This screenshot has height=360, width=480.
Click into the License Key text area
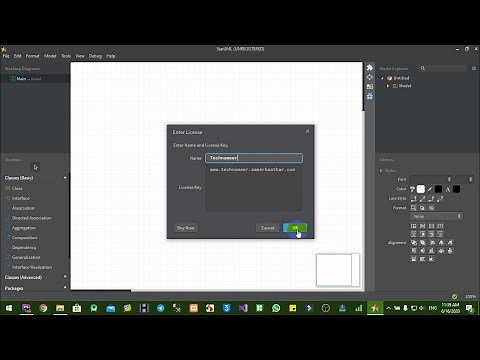[x=254, y=188]
